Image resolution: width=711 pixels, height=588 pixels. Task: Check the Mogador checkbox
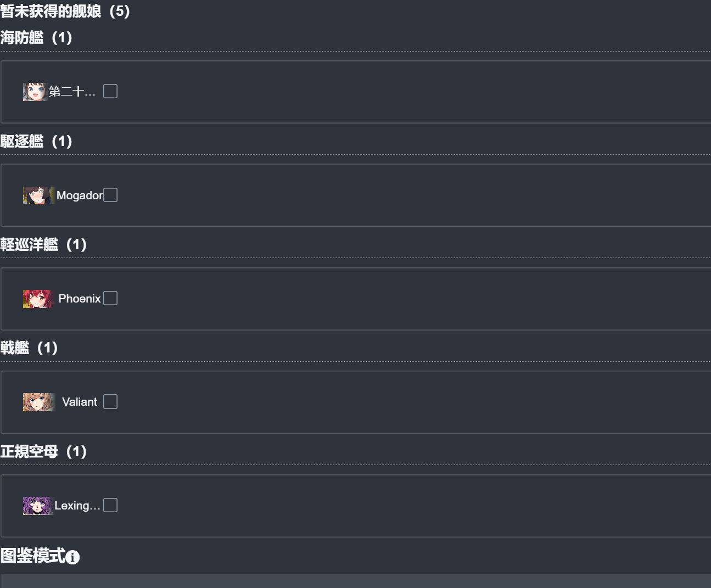tap(110, 195)
